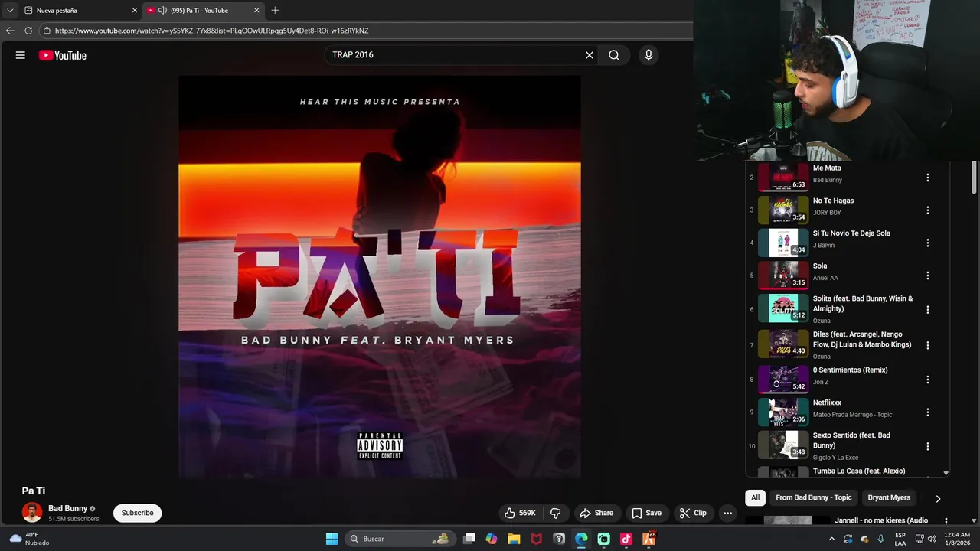Like the Pa Ti video
980x551 pixels.
(x=519, y=513)
